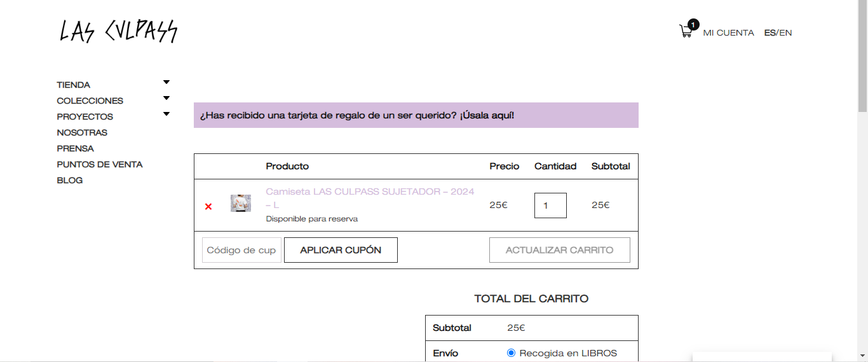The width and height of the screenshot is (868, 362).
Task: Focus the Código de cupón field
Action: point(241,250)
